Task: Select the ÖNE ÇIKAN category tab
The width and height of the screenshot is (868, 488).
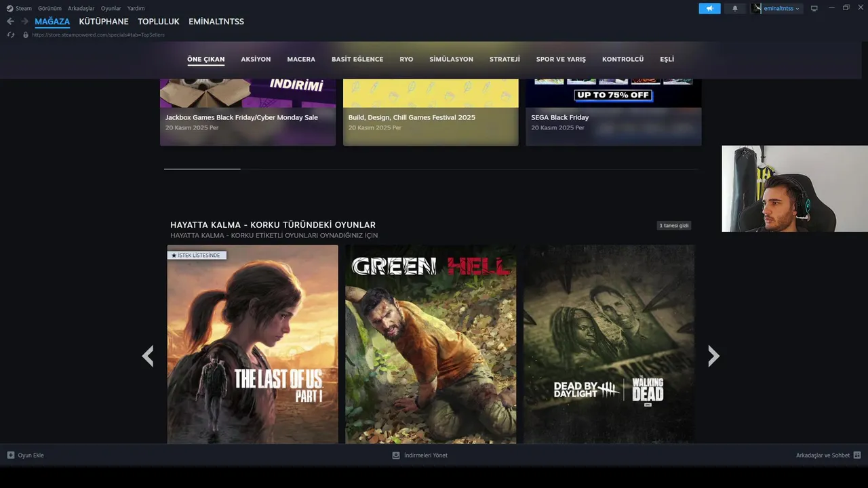Action: tap(206, 59)
